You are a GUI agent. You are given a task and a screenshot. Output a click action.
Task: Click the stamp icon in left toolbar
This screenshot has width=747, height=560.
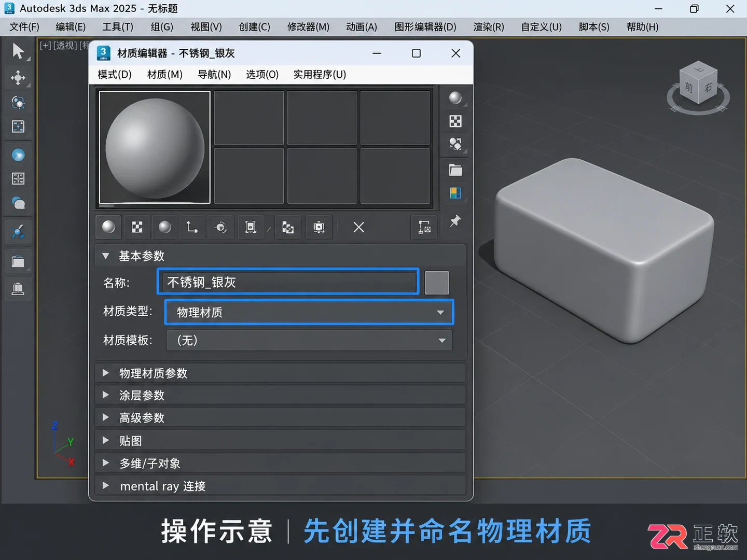(x=18, y=288)
